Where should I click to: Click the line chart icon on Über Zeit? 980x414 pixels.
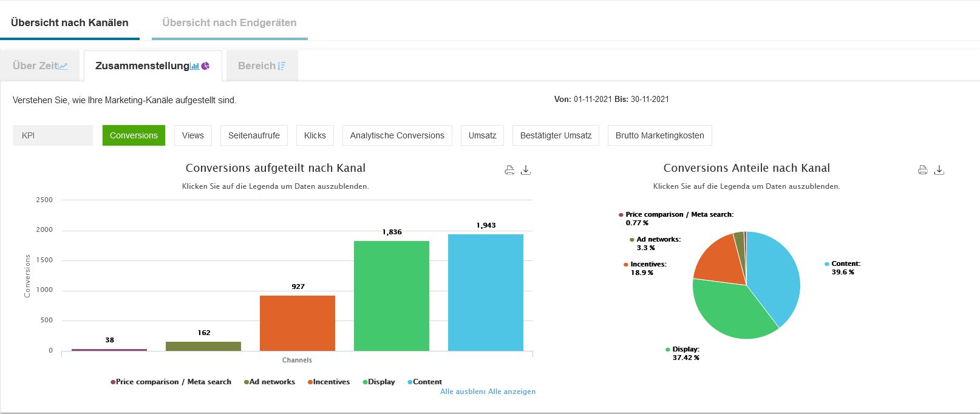(63, 66)
